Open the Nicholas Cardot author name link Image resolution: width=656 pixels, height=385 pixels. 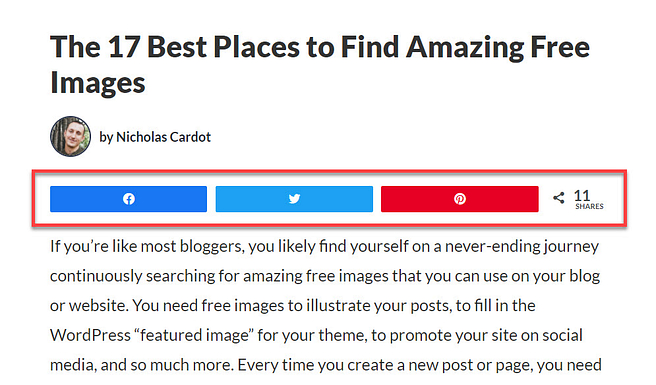click(x=164, y=137)
